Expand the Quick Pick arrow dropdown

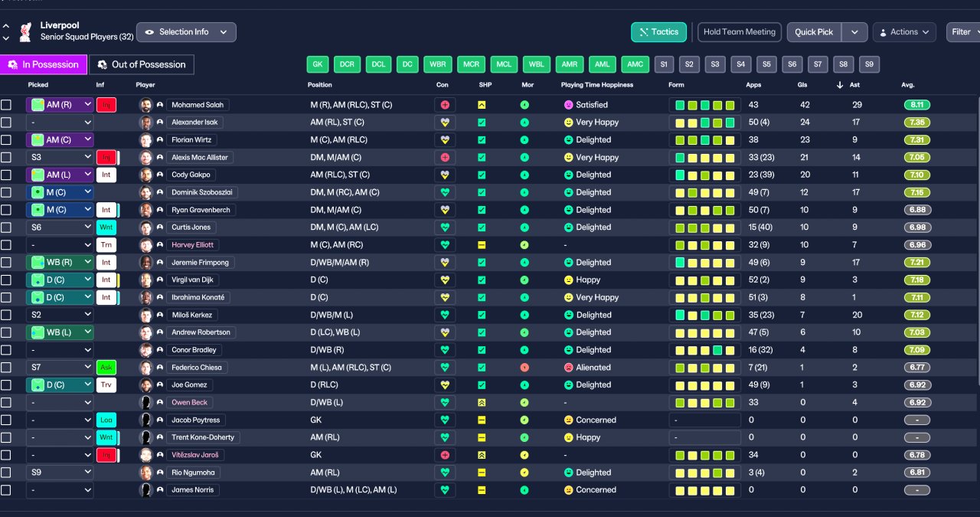tap(854, 32)
